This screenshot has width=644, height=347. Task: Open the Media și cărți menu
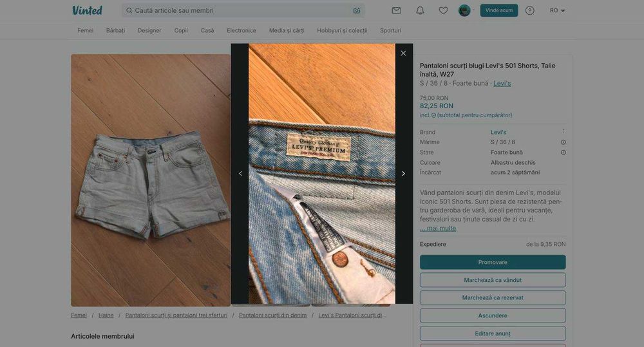point(287,30)
